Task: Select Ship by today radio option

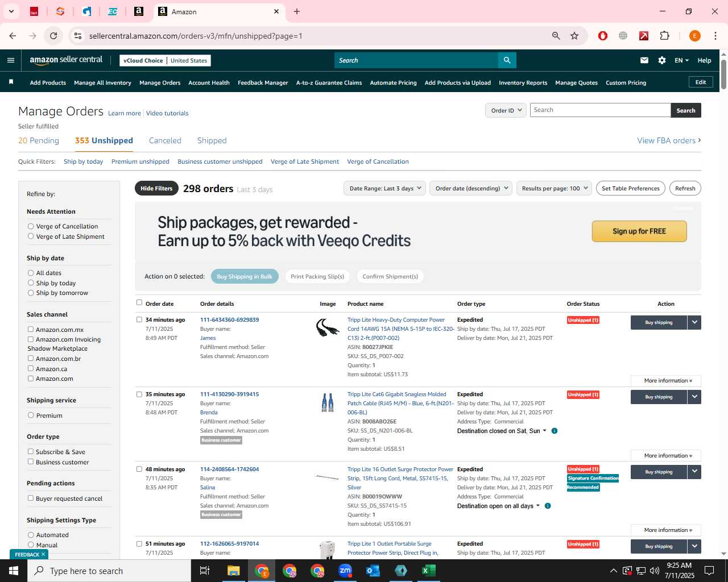Action: coord(31,283)
